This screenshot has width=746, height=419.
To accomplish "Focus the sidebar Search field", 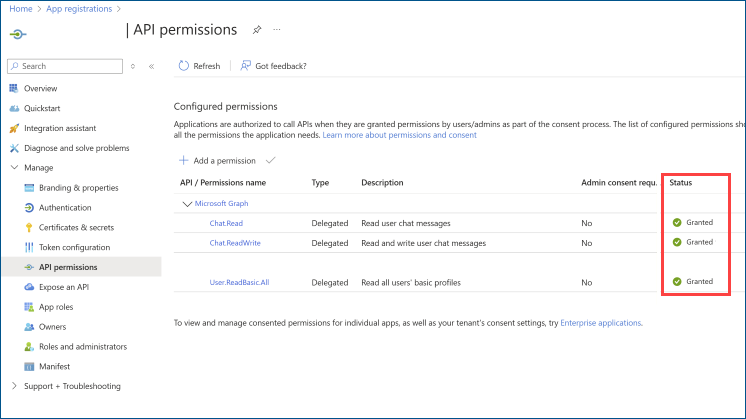I will click(65, 66).
